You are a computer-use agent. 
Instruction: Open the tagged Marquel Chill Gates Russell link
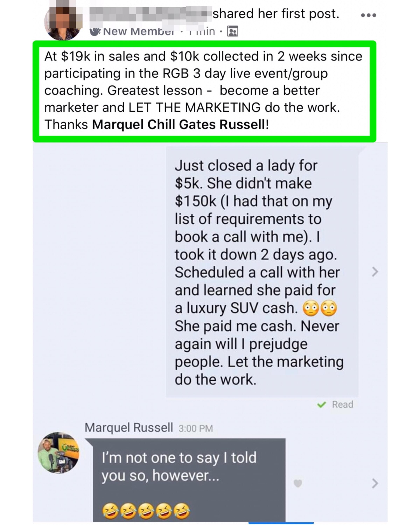(x=178, y=125)
